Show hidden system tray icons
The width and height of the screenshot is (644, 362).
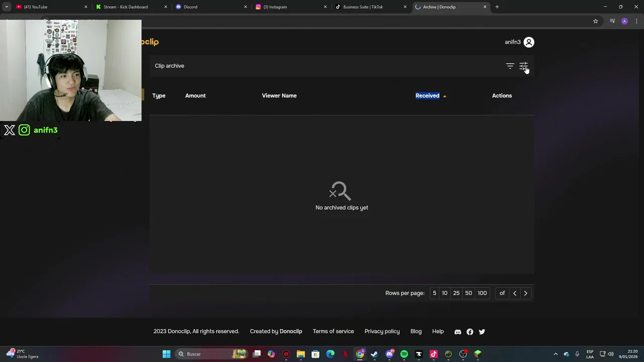coord(555,354)
